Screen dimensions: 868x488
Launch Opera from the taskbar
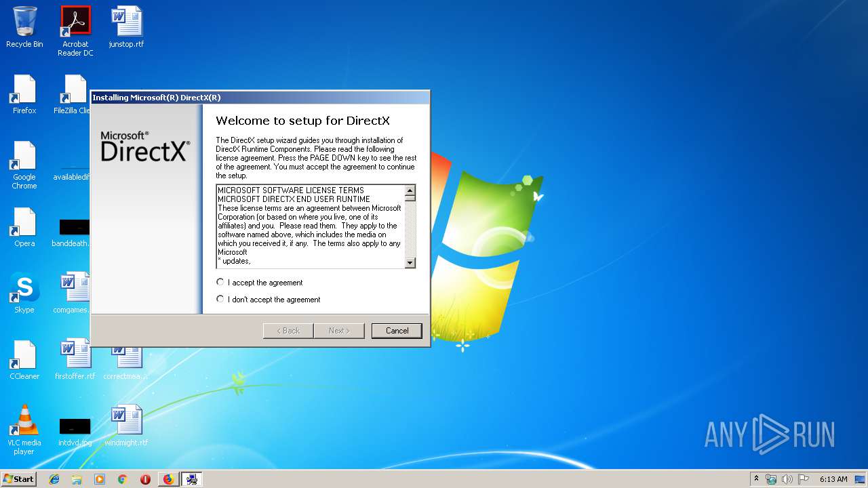click(x=145, y=479)
